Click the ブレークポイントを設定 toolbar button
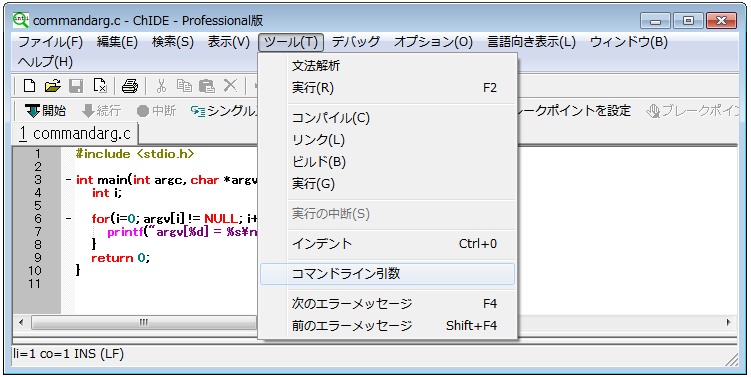This screenshot has width=751, height=377. coord(574,111)
